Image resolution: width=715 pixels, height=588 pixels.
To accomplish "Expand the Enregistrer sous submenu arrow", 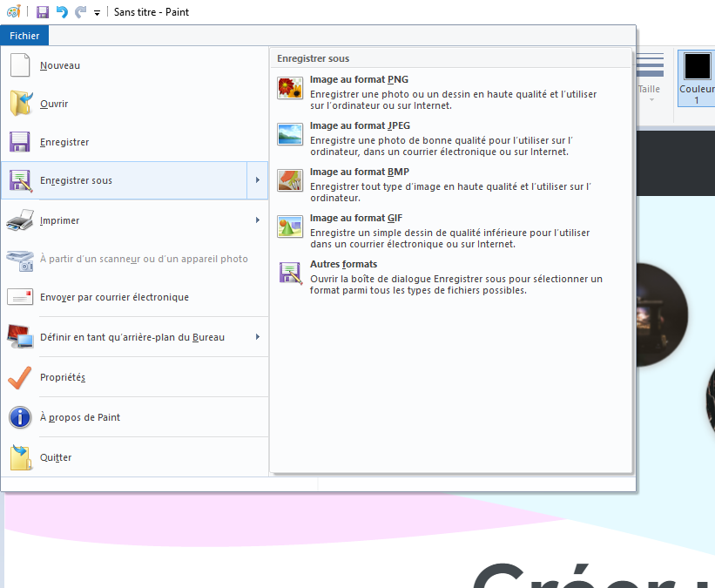I will click(258, 180).
